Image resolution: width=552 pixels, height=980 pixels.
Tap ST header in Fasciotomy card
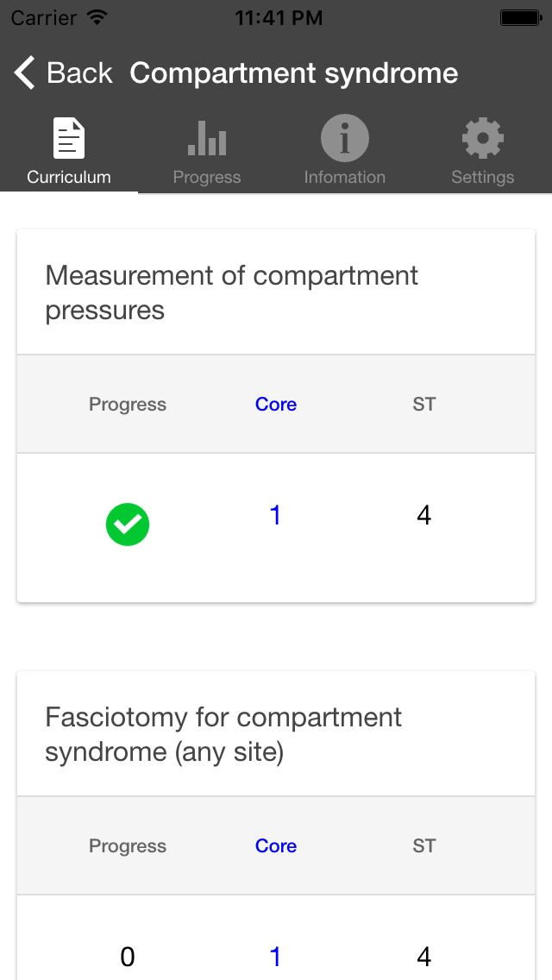click(423, 846)
